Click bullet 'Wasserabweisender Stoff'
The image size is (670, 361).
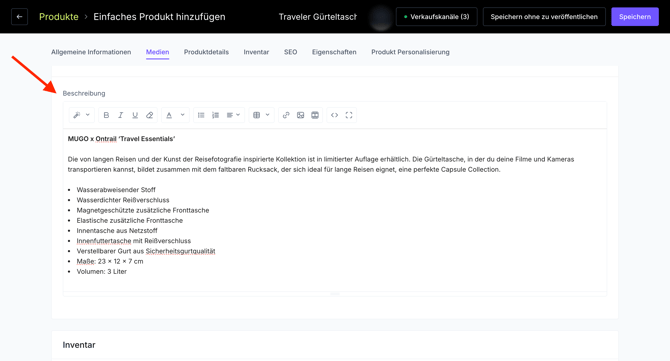pos(116,190)
